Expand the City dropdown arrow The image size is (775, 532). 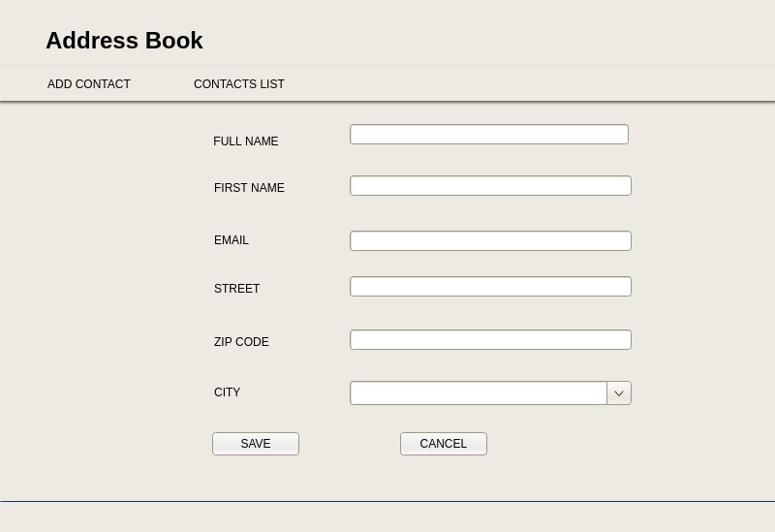[x=619, y=393]
